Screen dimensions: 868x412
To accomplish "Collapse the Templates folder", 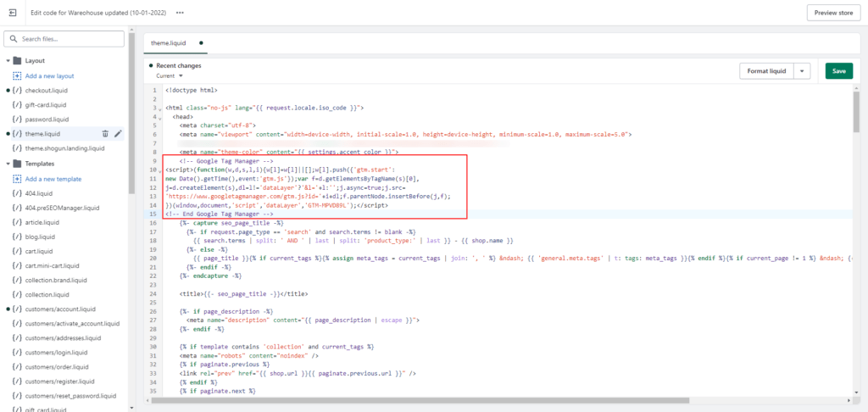I will click(x=8, y=164).
